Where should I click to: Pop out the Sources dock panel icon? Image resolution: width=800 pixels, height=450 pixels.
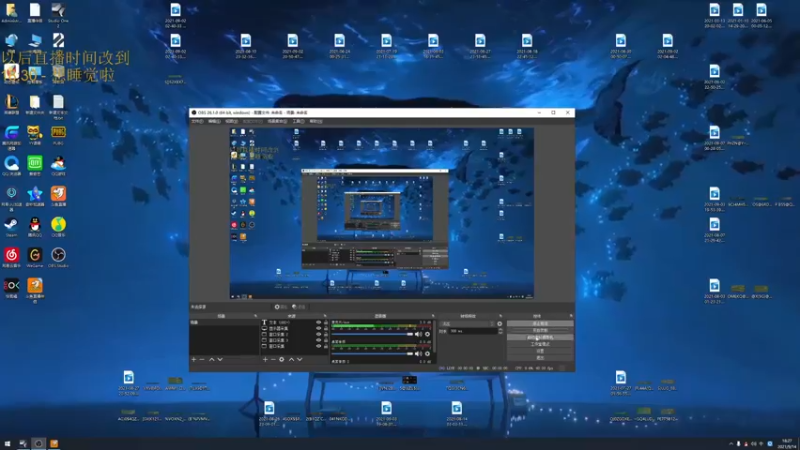click(325, 316)
